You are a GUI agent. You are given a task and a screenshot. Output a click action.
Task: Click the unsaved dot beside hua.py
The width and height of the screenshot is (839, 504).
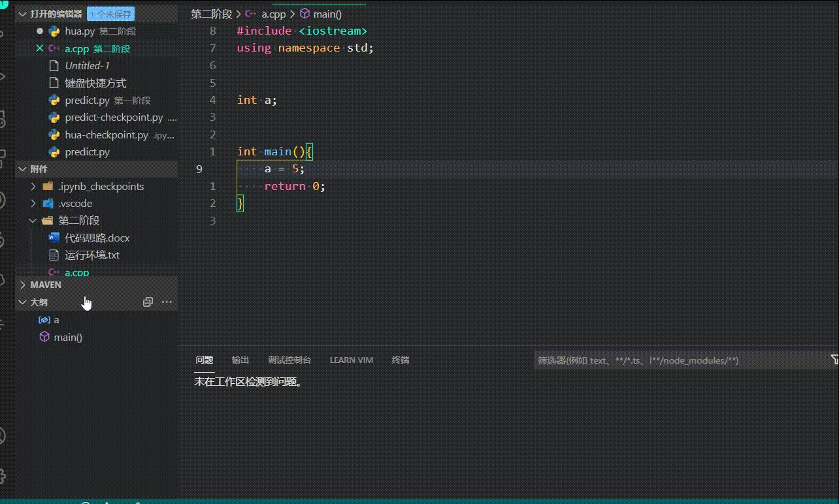40,31
